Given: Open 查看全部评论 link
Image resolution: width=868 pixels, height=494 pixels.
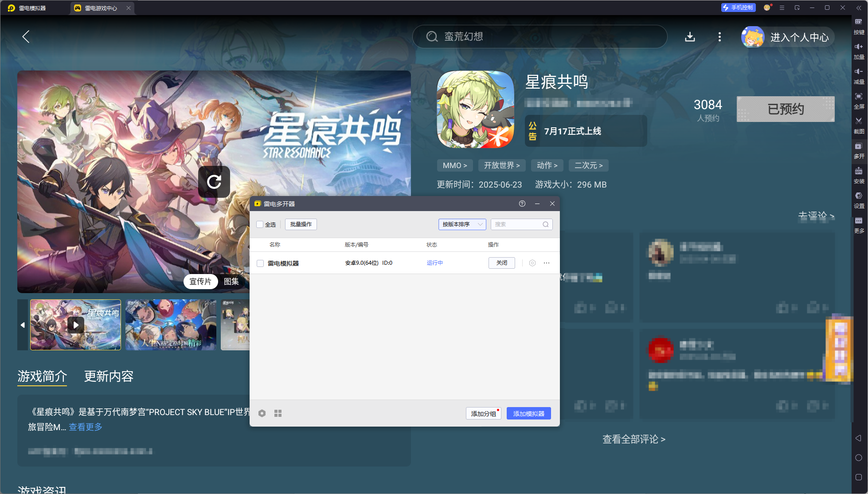Looking at the screenshot, I should pyautogui.click(x=634, y=439).
